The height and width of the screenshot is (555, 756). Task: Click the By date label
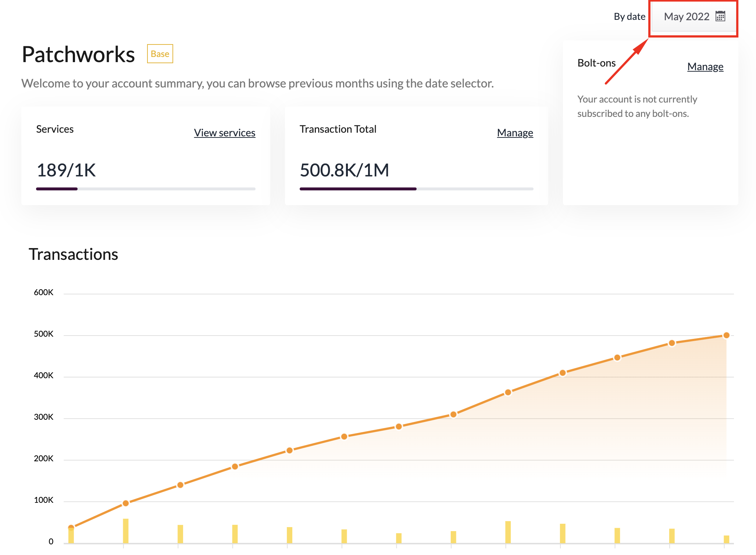pos(630,17)
